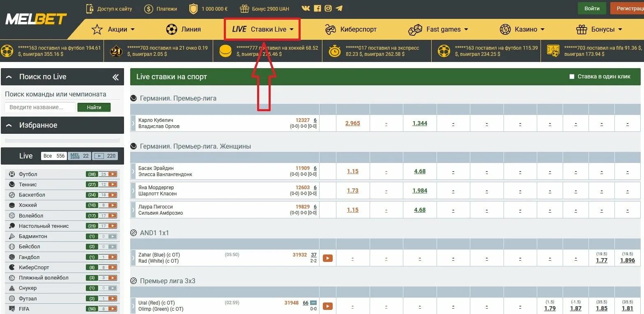Open the Германия. Премьер-лига. Женщины league
Image resolution: width=644 pixels, height=314 pixels.
[195, 146]
